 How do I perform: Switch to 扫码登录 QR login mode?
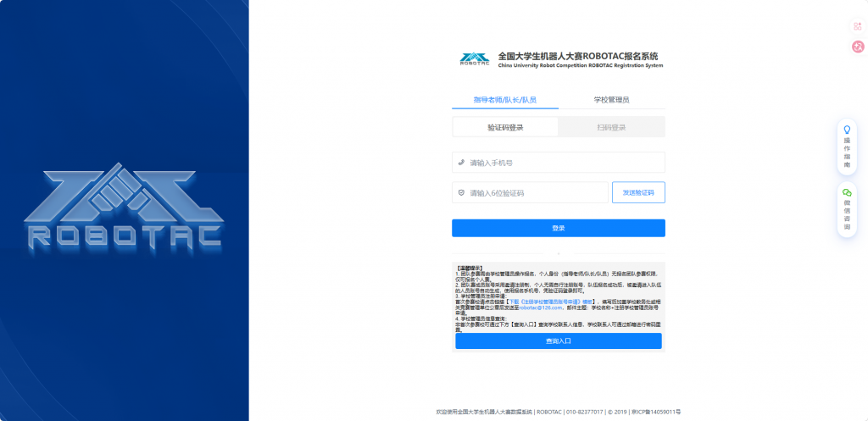(x=611, y=127)
